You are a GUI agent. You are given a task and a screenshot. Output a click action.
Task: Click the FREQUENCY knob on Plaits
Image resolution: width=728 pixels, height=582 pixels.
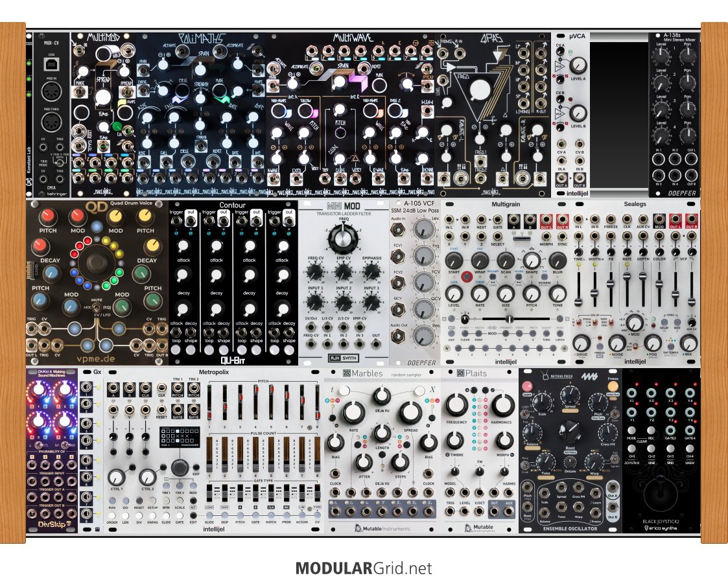(x=456, y=404)
